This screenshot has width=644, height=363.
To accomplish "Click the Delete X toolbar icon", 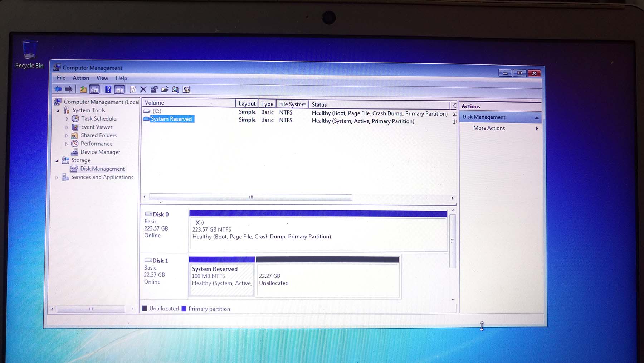I will click(143, 89).
